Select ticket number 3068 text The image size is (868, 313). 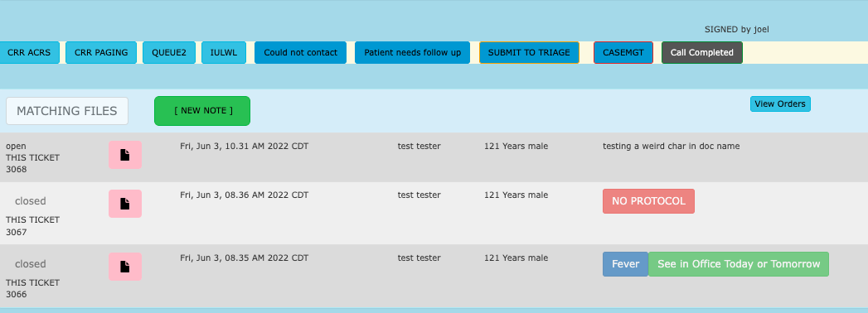coord(16,169)
